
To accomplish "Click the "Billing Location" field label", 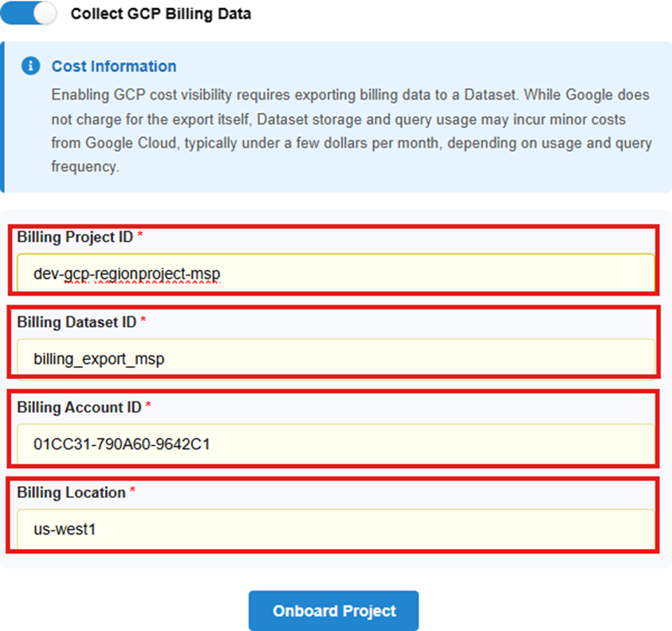I will point(72,492).
